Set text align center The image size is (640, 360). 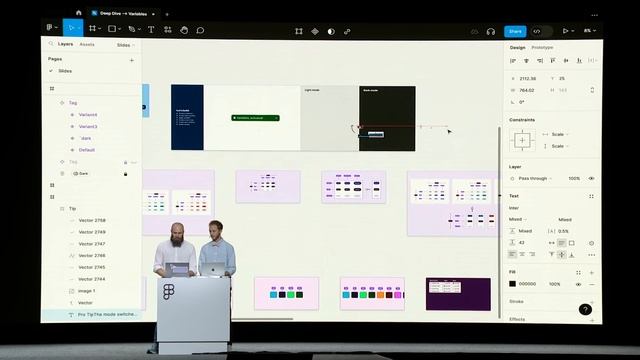coord(522,254)
